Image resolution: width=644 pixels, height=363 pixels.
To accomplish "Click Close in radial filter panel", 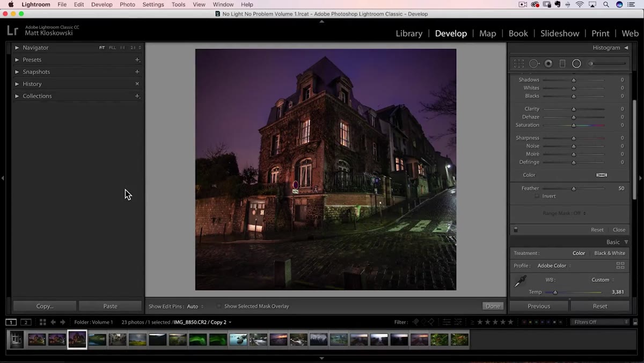I will point(619,229).
